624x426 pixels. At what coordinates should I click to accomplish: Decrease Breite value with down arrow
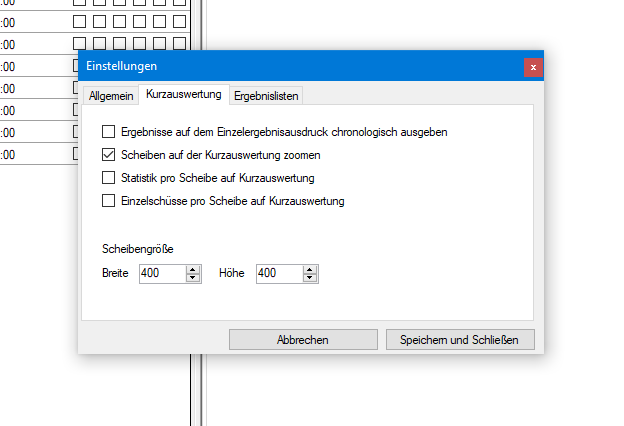pyautogui.click(x=192, y=278)
